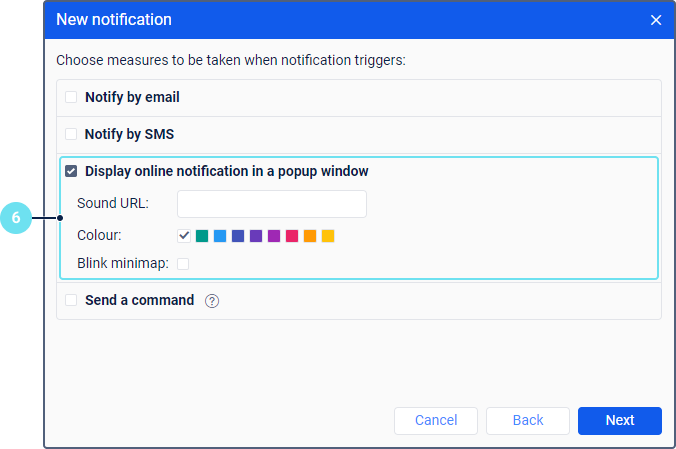The width and height of the screenshot is (676, 449).
Task: Select the indigo dark blue colour swatch
Action: [x=238, y=236]
